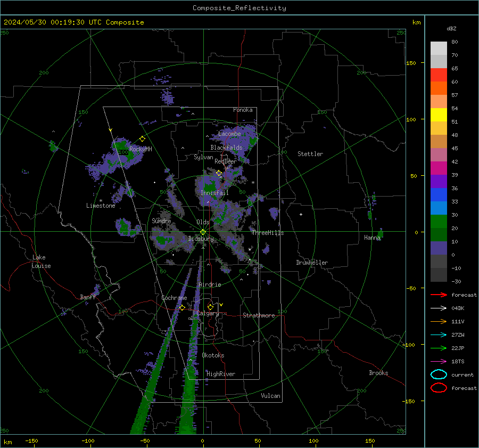Screen dimensions: 479x448
Task: Click the Drumheller label
Action: click(312, 263)
